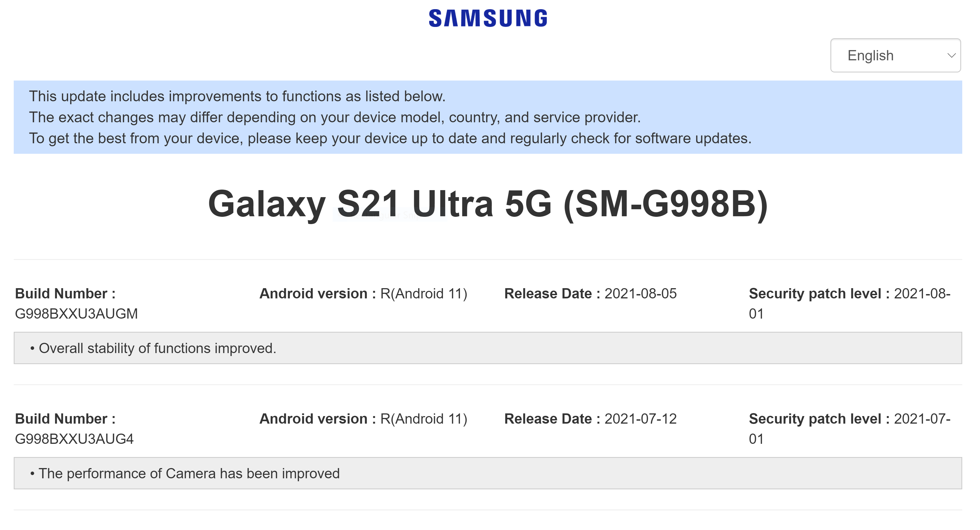Click release date 2021-07-12
This screenshot has width=980, height=530.
coord(640,419)
